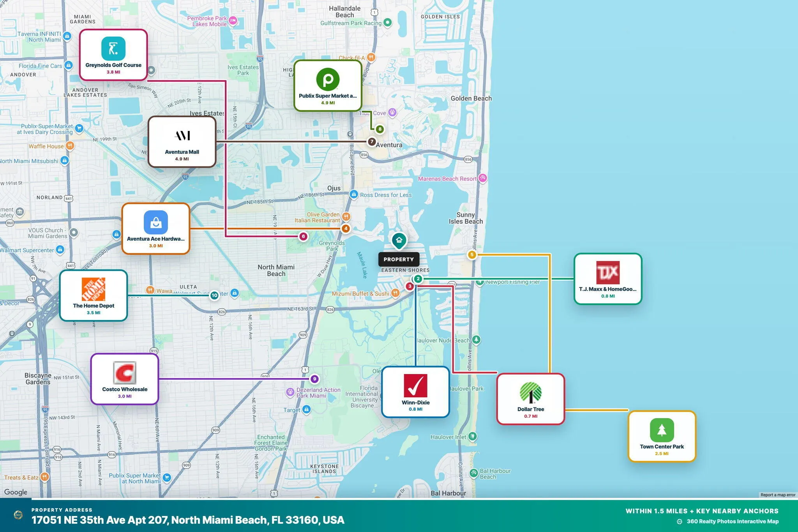798x532 pixels.
Task: Click numbered route marker 9
Action: click(314, 379)
